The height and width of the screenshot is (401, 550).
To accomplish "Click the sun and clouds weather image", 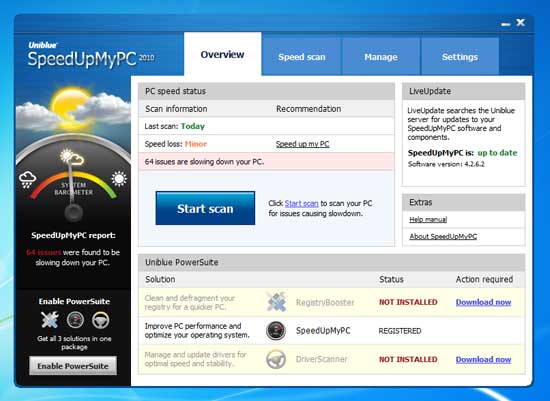I will click(73, 109).
